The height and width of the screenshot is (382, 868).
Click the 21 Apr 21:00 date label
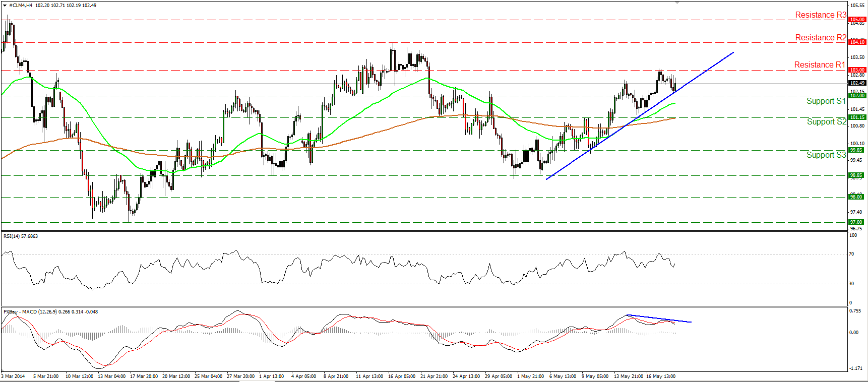434,376
